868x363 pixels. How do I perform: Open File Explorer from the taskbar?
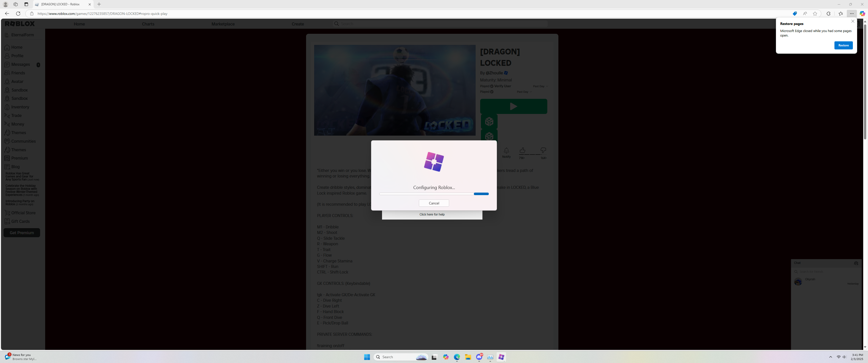[468, 357]
